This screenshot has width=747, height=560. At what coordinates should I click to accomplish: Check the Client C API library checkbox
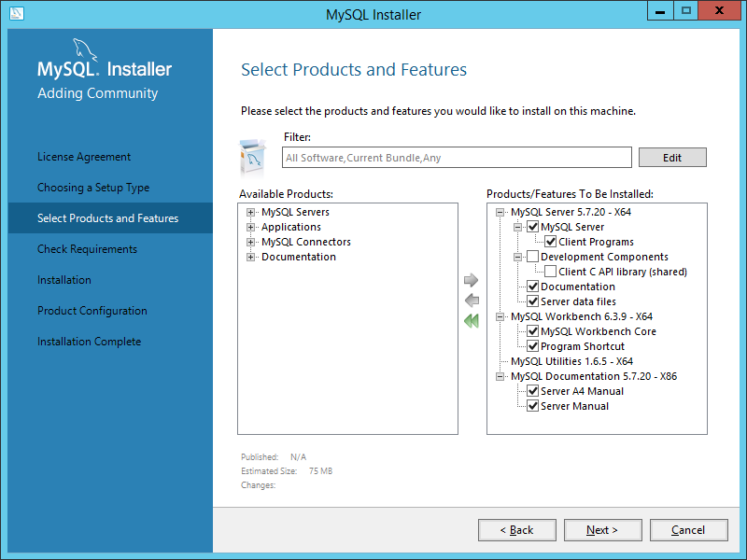(x=550, y=272)
